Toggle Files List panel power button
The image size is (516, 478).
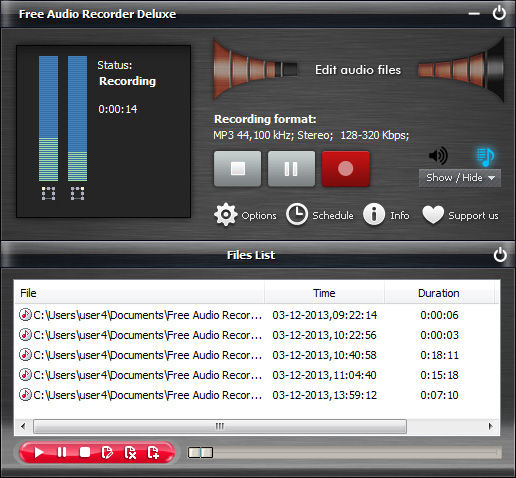500,255
